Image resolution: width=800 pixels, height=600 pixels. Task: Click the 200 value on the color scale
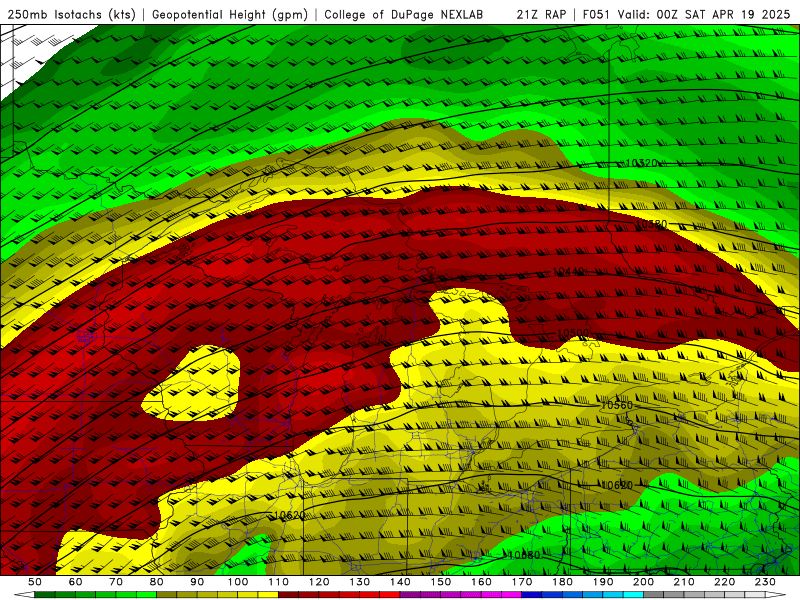643,582
